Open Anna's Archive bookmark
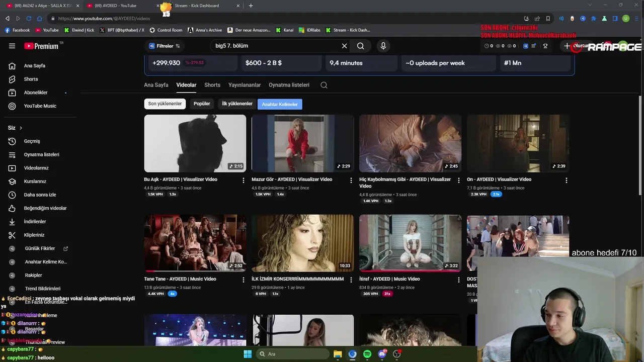 (205, 30)
